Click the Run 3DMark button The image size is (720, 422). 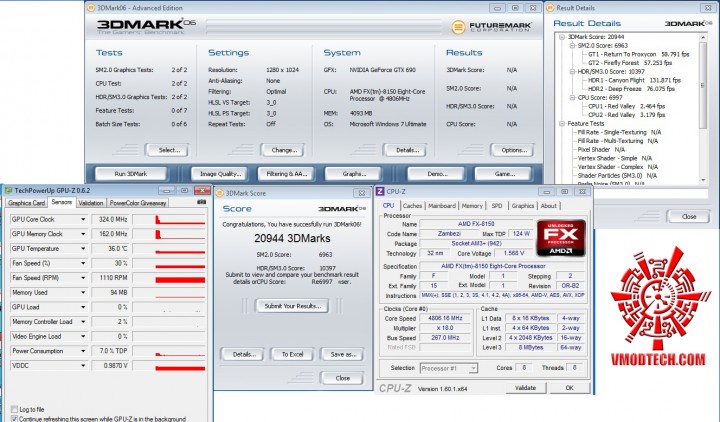[131, 174]
